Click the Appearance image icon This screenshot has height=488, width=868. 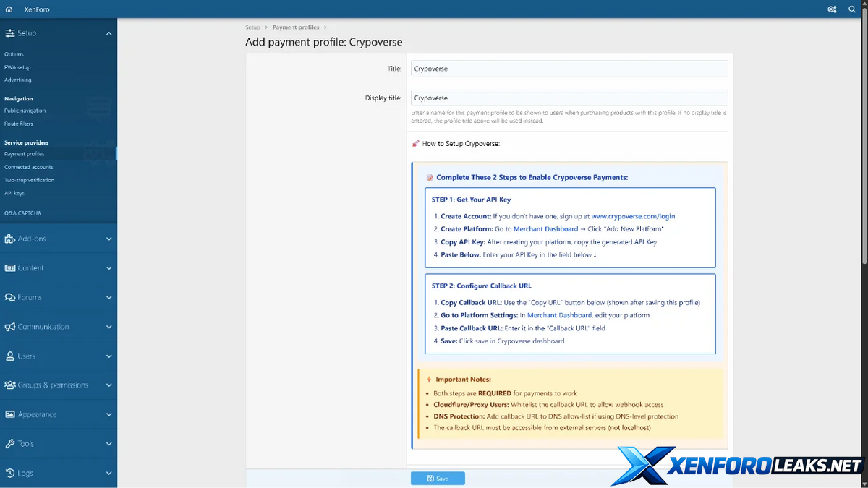tap(10, 414)
